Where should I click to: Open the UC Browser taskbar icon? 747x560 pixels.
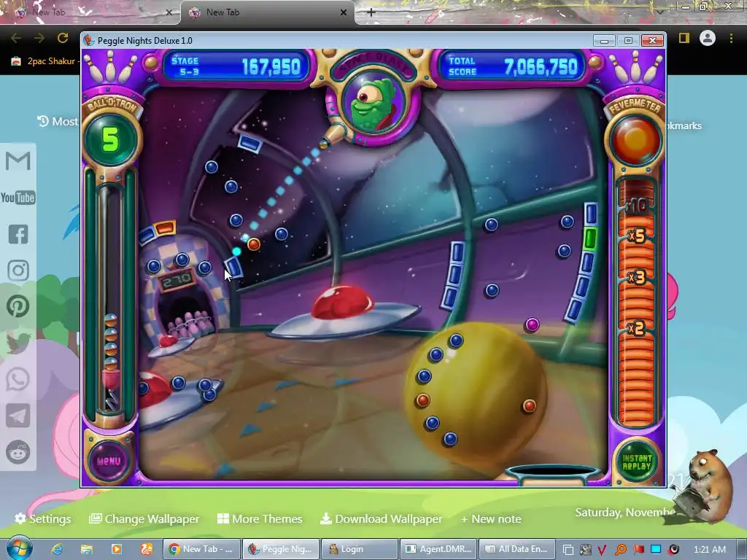(145, 549)
